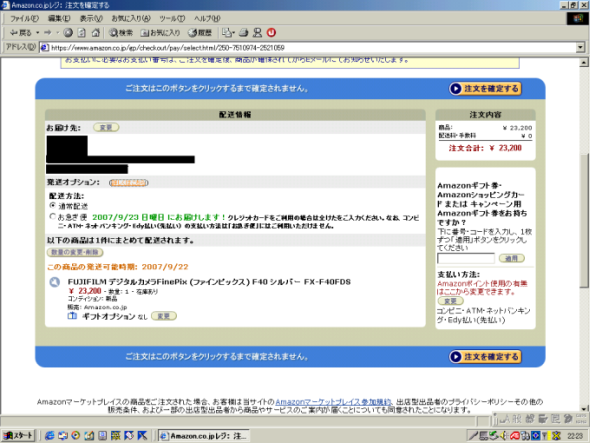Viewport: 590px width, 443px height.
Task: Click the 注文合計: ¥ 23,200 total text
Action: pos(485,148)
